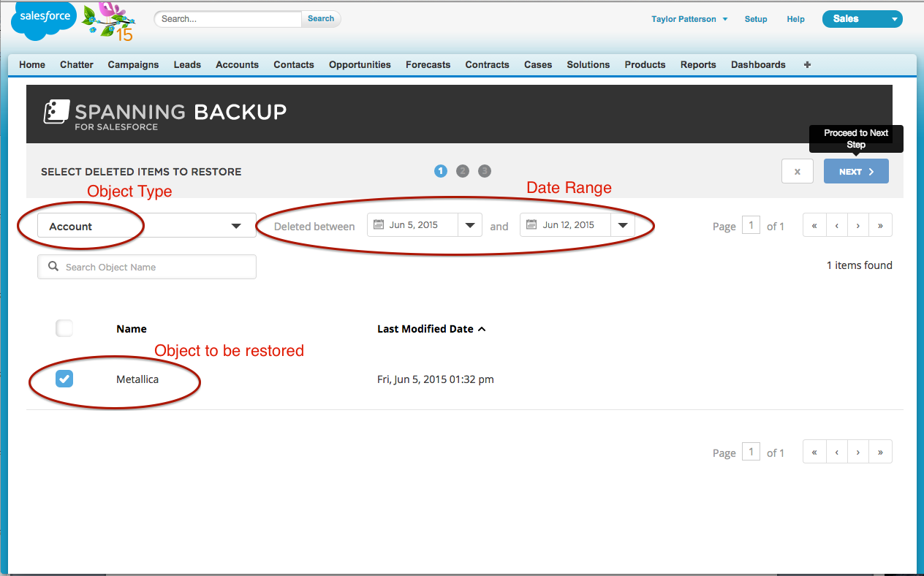
Task: Click the Salesforce cloud logo
Action: click(45, 20)
